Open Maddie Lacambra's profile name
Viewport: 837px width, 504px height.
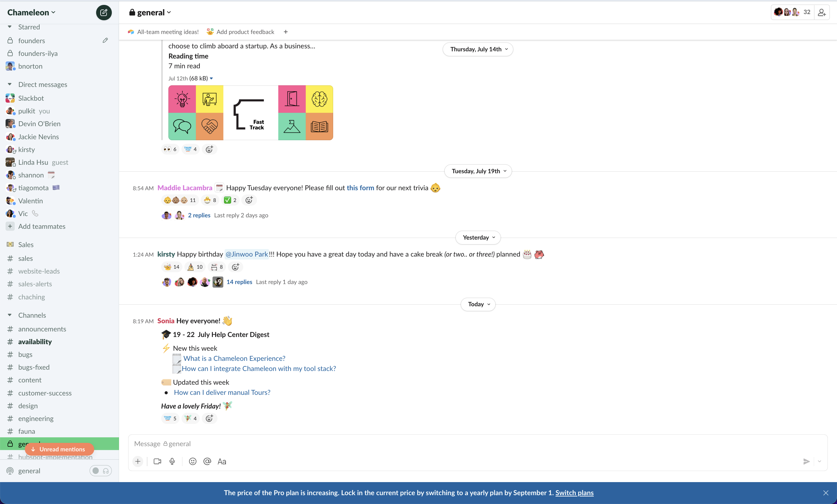tap(185, 188)
